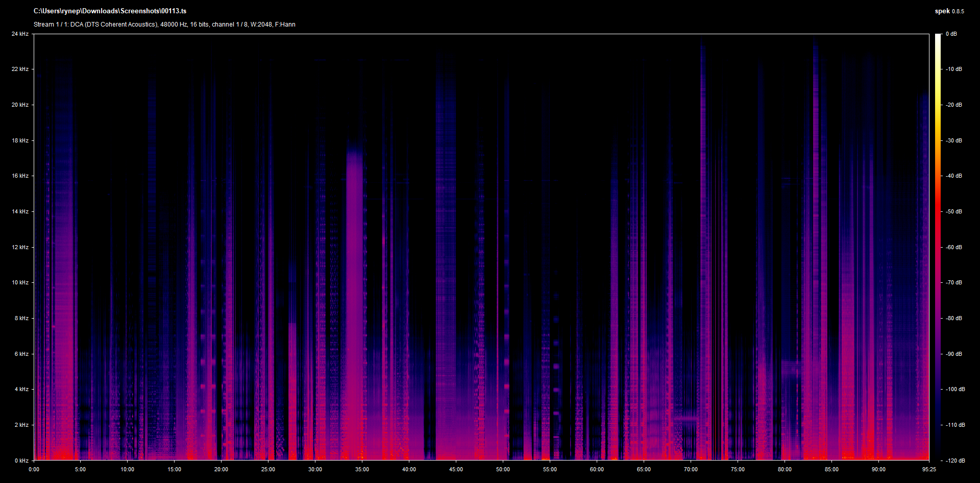The image size is (980, 483).
Task: Click the -50 dB red scale level
Action: pyautogui.click(x=953, y=211)
